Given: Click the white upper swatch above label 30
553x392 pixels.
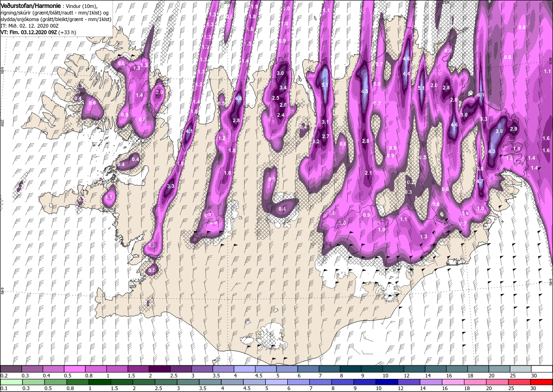Looking at the screenshot, I should [542, 369].
